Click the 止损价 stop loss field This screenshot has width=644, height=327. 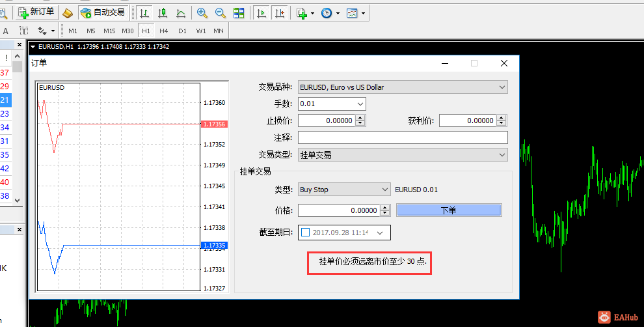pyautogui.click(x=326, y=121)
